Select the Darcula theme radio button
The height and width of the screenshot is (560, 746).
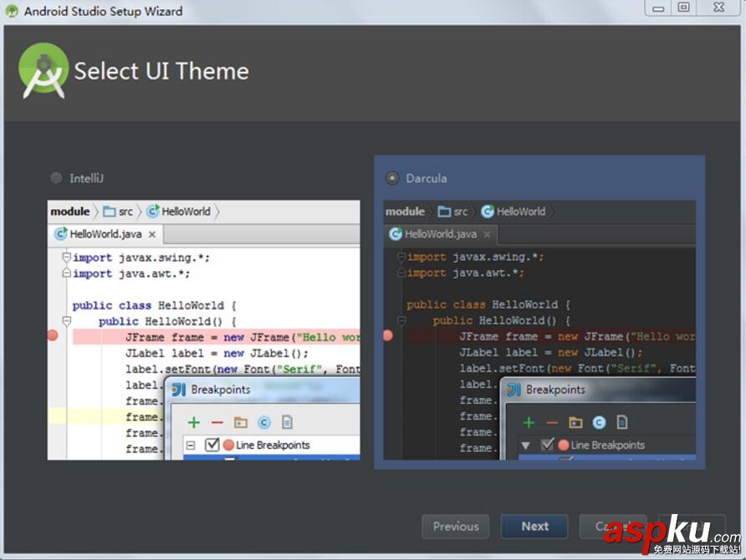(391, 178)
